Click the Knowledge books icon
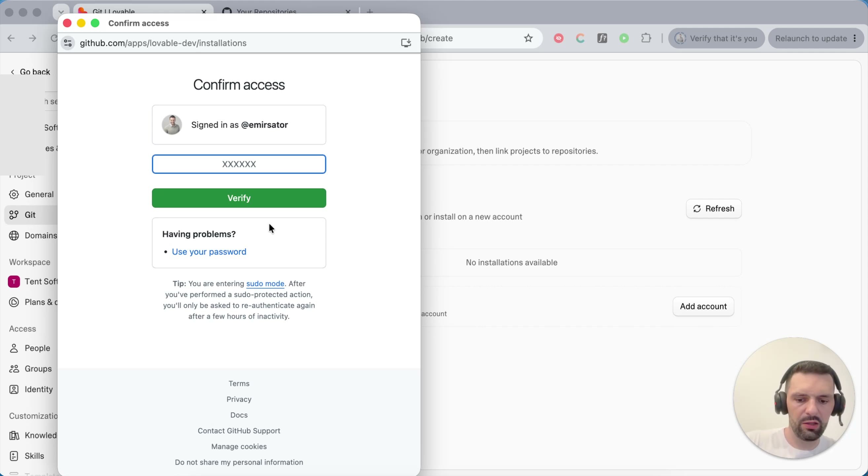The height and width of the screenshot is (476, 868). click(14, 436)
